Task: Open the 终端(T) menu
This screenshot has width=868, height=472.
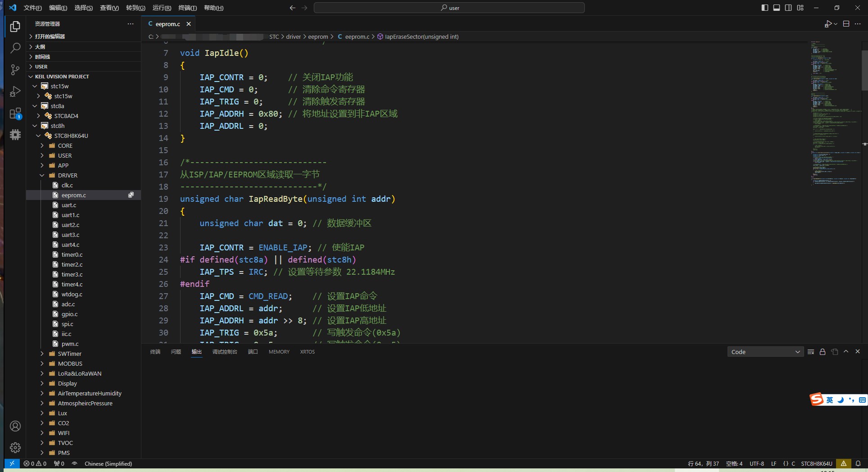Action: click(188, 8)
